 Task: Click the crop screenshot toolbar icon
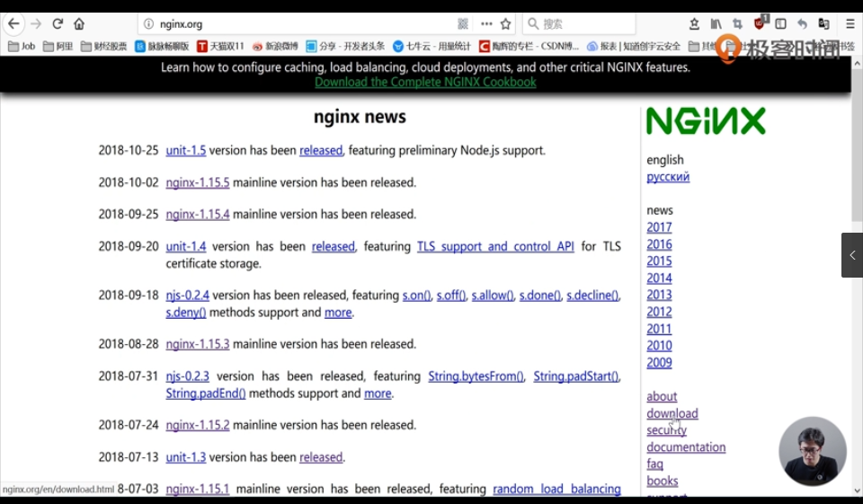(x=737, y=23)
